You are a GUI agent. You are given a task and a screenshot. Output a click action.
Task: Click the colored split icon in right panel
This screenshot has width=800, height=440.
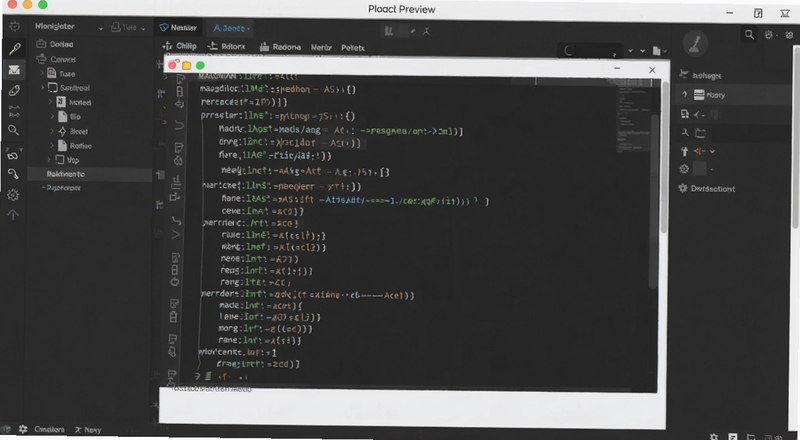[x=699, y=151]
